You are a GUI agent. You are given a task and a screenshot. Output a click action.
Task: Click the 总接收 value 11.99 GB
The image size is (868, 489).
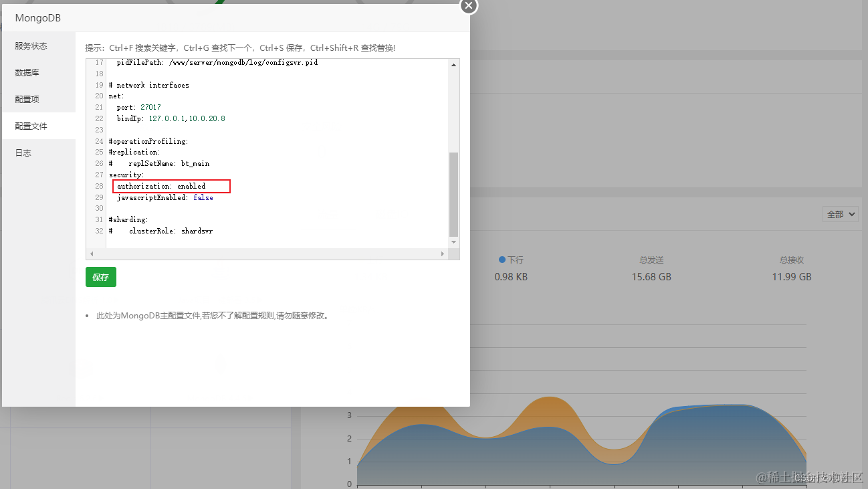point(792,277)
